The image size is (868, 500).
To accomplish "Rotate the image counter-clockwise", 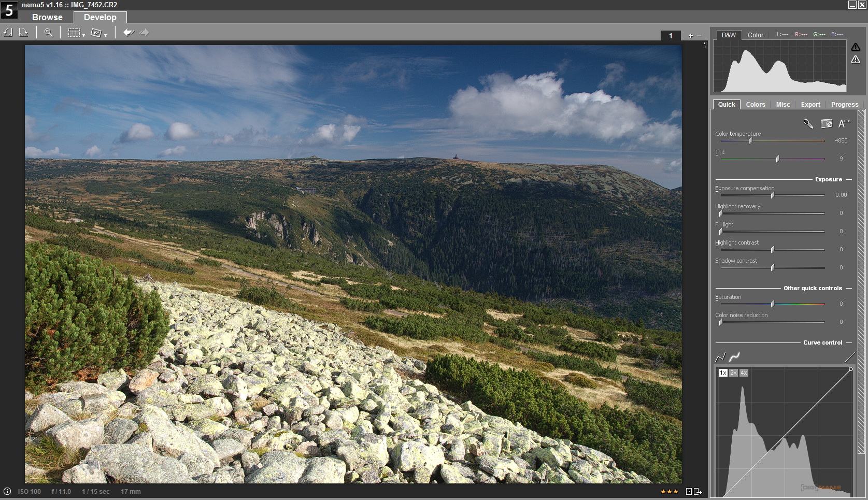I will tap(8, 33).
